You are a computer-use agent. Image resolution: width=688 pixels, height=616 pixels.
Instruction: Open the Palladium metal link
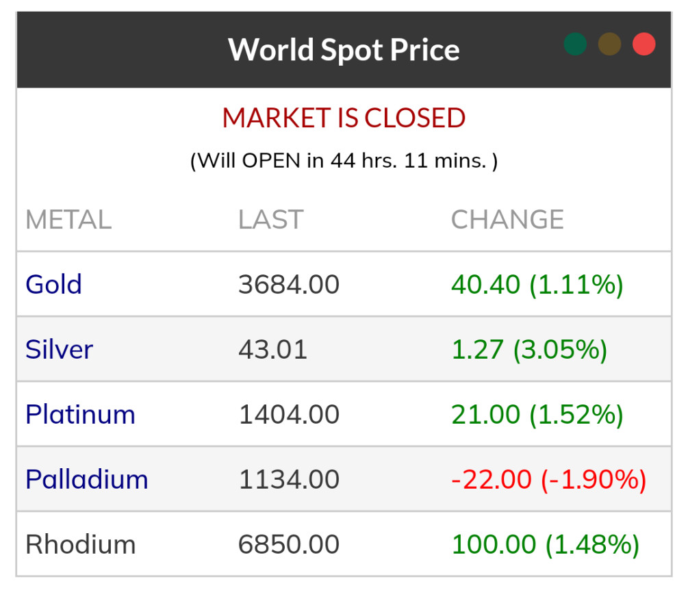(86, 479)
